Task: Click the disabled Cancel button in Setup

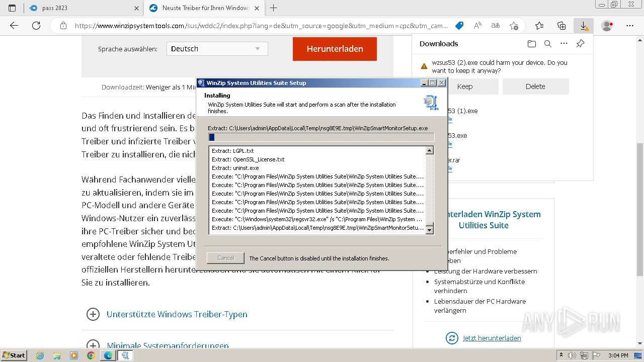Action: click(x=225, y=258)
